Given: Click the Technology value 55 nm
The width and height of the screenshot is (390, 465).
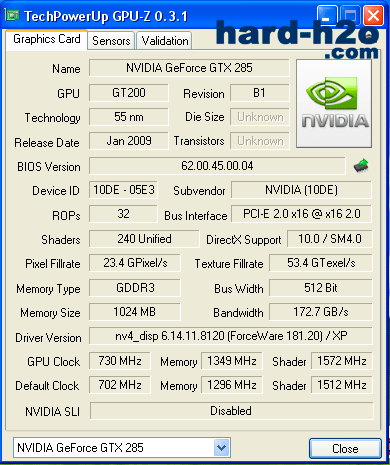Looking at the screenshot, I should pyautogui.click(x=129, y=117).
